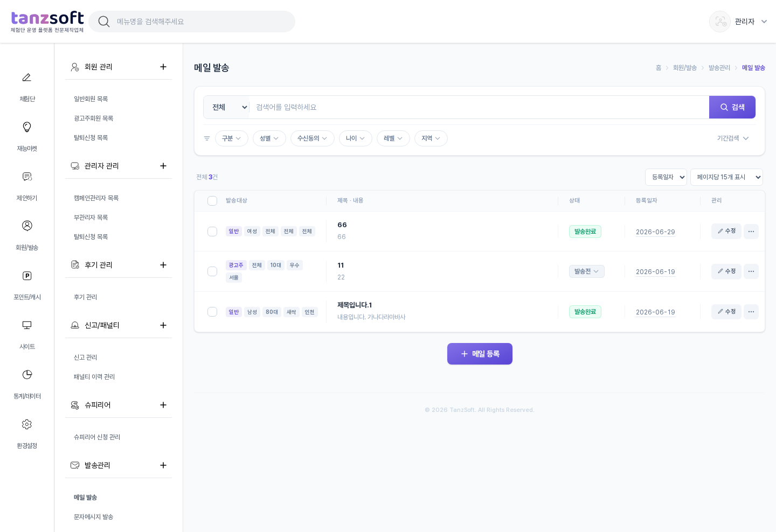Viewport: 776px width, 532px height.
Task: Open the 발송전 status dropdown for row 11
Action: point(587,271)
